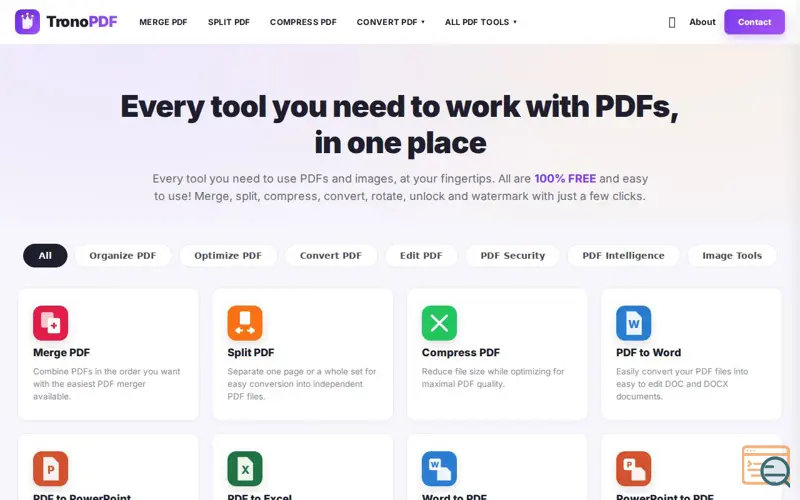Screen dimensions: 800x500
Task: Open the Split PDF tool icon
Action: (x=245, y=323)
